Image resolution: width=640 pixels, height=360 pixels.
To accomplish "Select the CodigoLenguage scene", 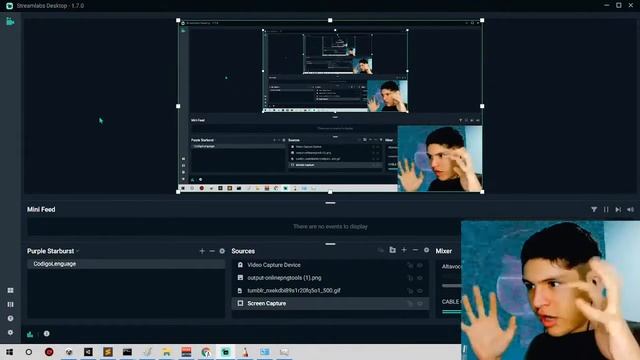I will click(x=126, y=264).
